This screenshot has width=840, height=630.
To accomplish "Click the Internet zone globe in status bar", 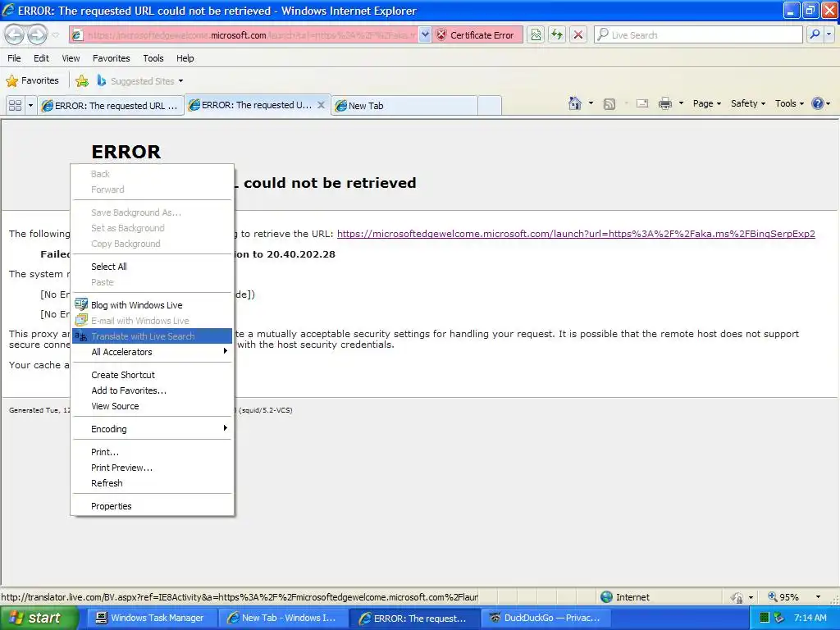I will [x=606, y=597].
